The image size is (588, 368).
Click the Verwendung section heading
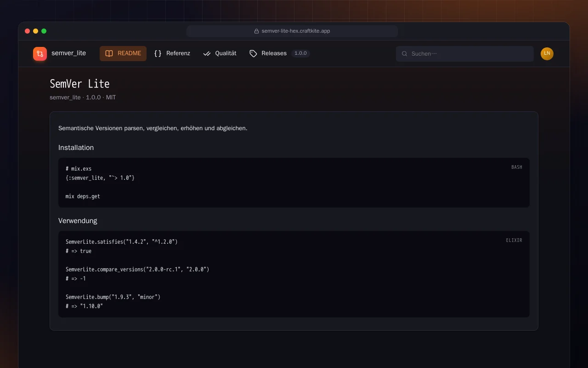78,221
